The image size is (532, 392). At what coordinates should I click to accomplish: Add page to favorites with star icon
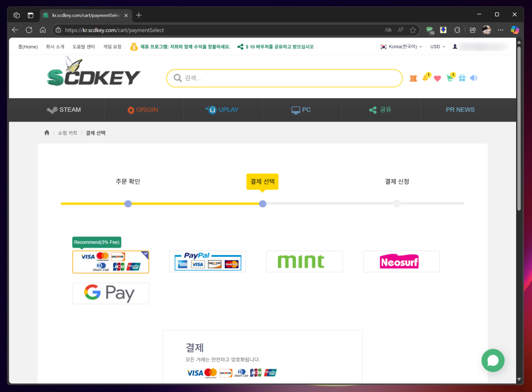[x=413, y=30]
